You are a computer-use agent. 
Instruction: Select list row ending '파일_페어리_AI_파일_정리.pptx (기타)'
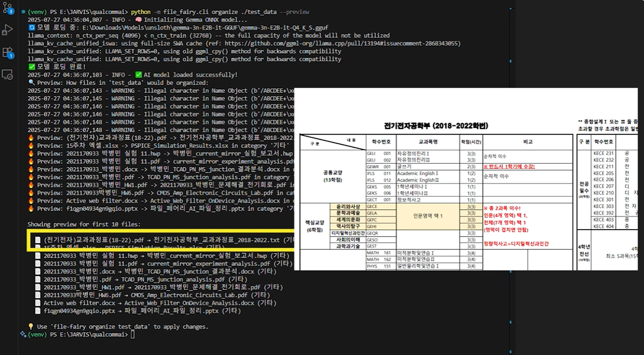tap(138, 311)
